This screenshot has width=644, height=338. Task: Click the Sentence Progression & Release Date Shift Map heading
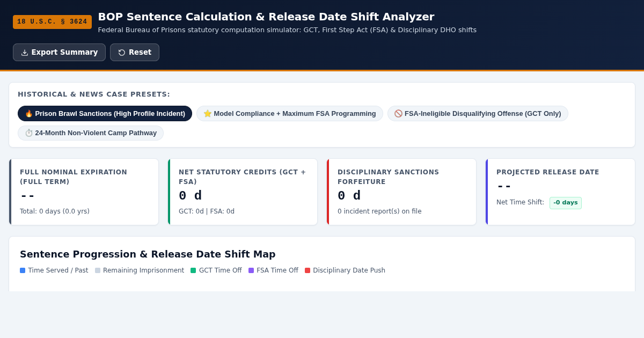click(x=148, y=254)
